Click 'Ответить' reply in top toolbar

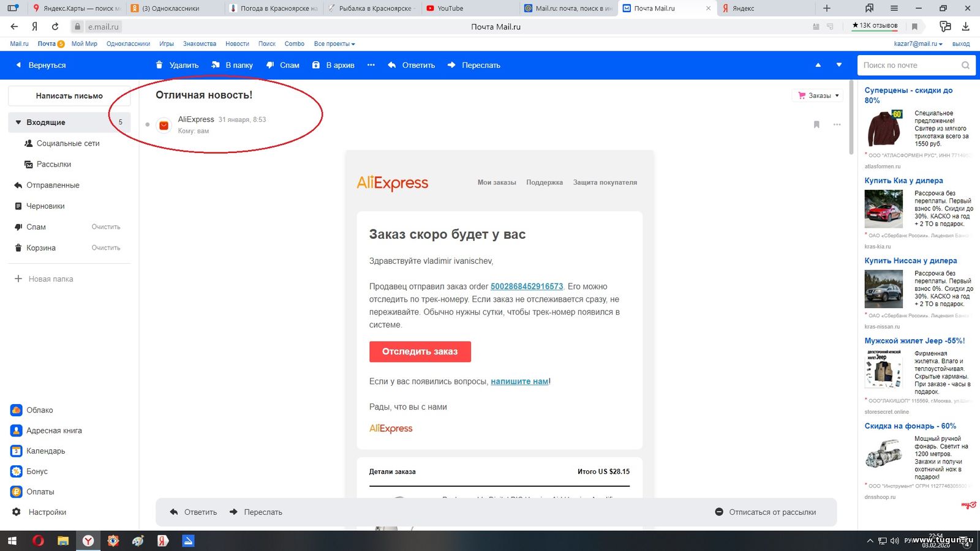pyautogui.click(x=412, y=65)
